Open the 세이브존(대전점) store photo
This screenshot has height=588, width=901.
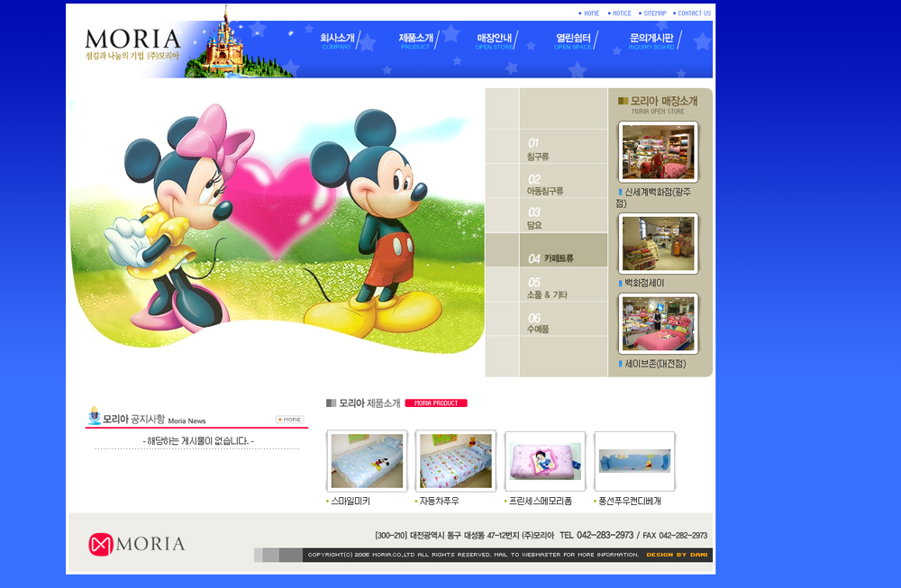pos(658,324)
